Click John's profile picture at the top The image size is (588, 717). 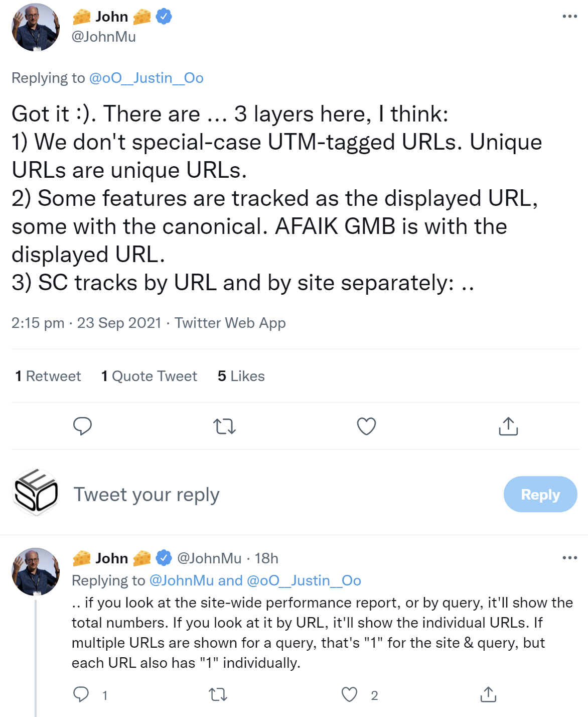click(x=36, y=27)
